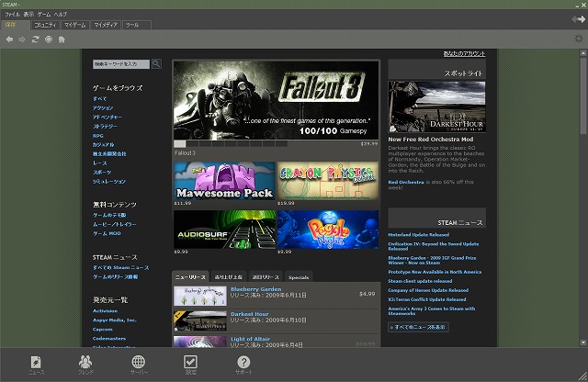
Task: Switch to the コミュニティ tab
Action: [45, 25]
